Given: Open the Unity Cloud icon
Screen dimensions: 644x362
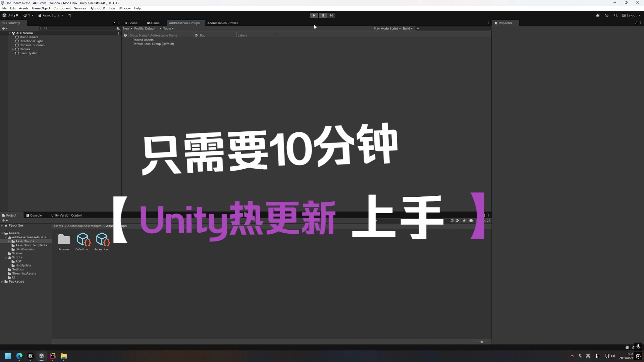Looking at the screenshot, I should tap(598, 15).
